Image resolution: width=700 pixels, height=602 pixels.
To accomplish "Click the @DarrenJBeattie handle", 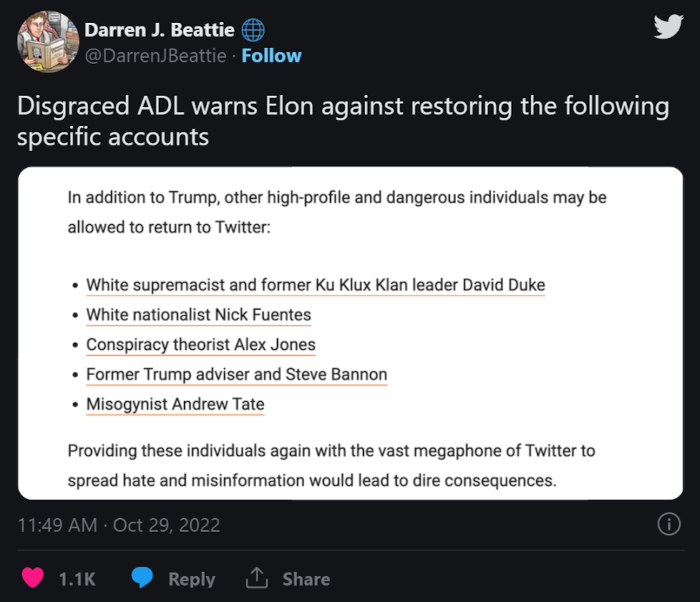I will pyautogui.click(x=155, y=56).
